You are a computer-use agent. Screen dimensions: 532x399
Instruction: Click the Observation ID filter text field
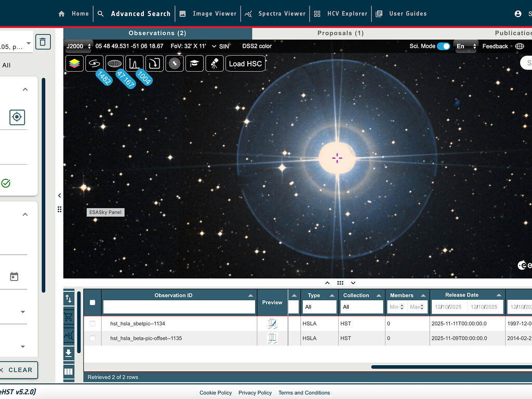coord(179,307)
